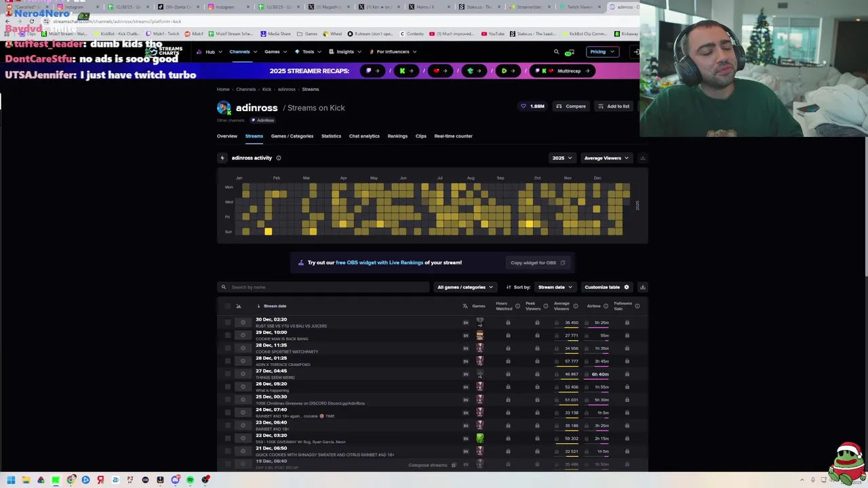The height and width of the screenshot is (488, 868).
Task: Click the Peak Viewers info icon
Action: (545, 306)
